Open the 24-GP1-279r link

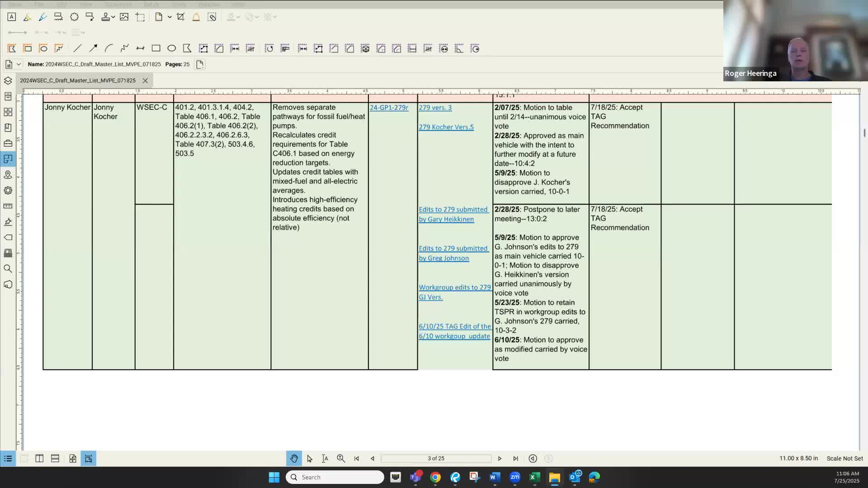pyautogui.click(x=389, y=108)
